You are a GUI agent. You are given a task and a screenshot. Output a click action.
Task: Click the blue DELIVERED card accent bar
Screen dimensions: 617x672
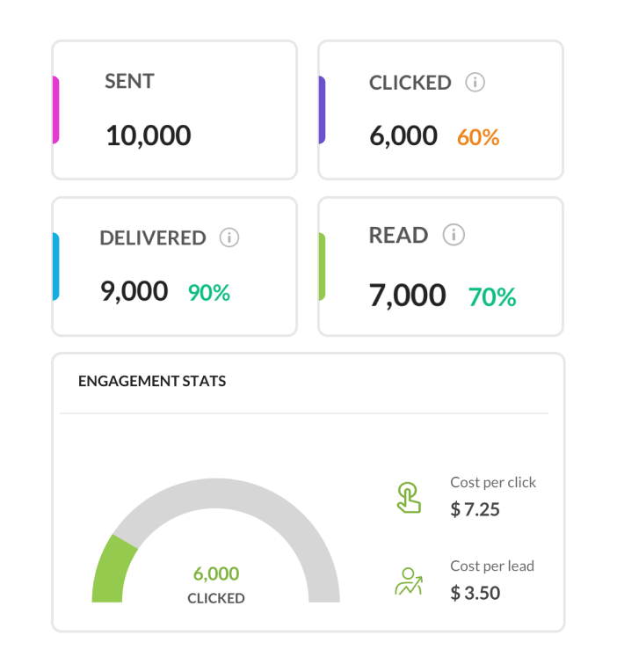point(55,267)
